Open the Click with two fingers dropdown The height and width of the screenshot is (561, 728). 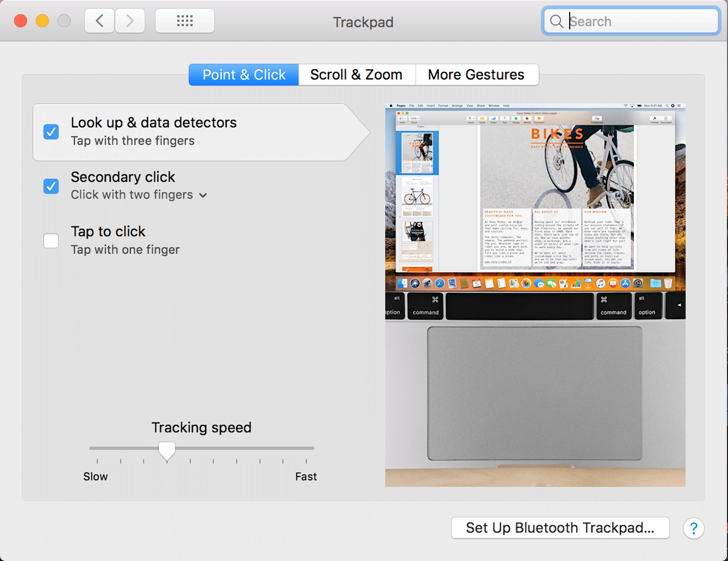139,195
